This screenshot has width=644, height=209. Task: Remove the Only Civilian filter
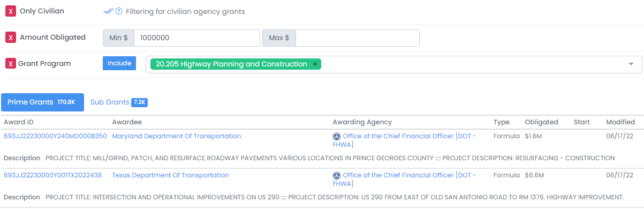point(11,11)
